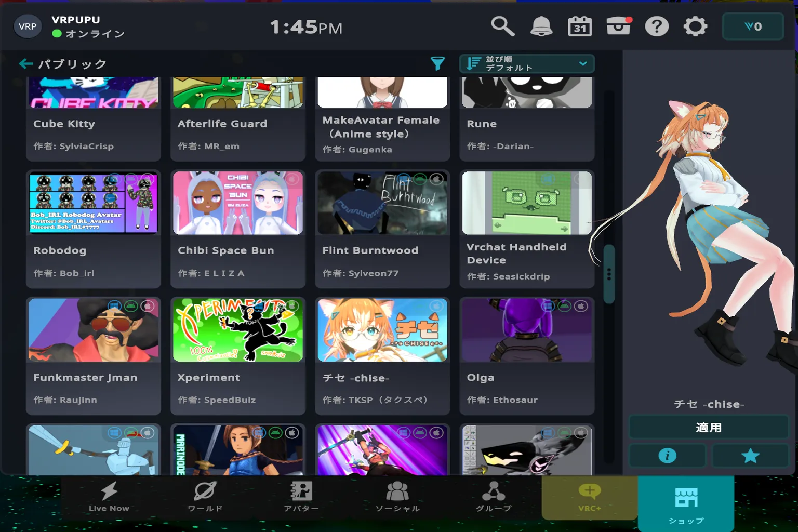
Task: Select the Chibi Space Bun thumbnail
Action: coord(238,203)
